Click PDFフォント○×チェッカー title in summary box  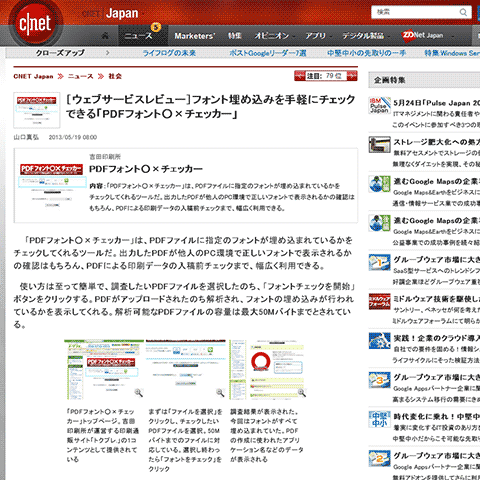pos(146,169)
